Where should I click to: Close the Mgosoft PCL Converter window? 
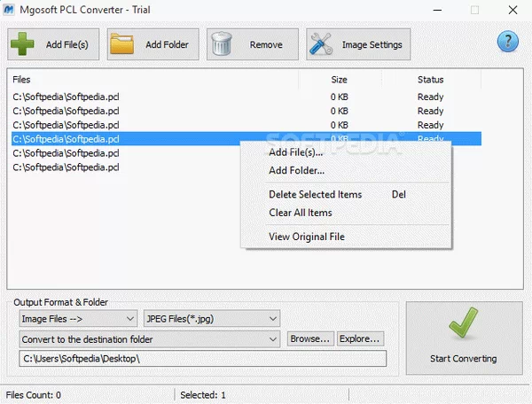(512, 10)
